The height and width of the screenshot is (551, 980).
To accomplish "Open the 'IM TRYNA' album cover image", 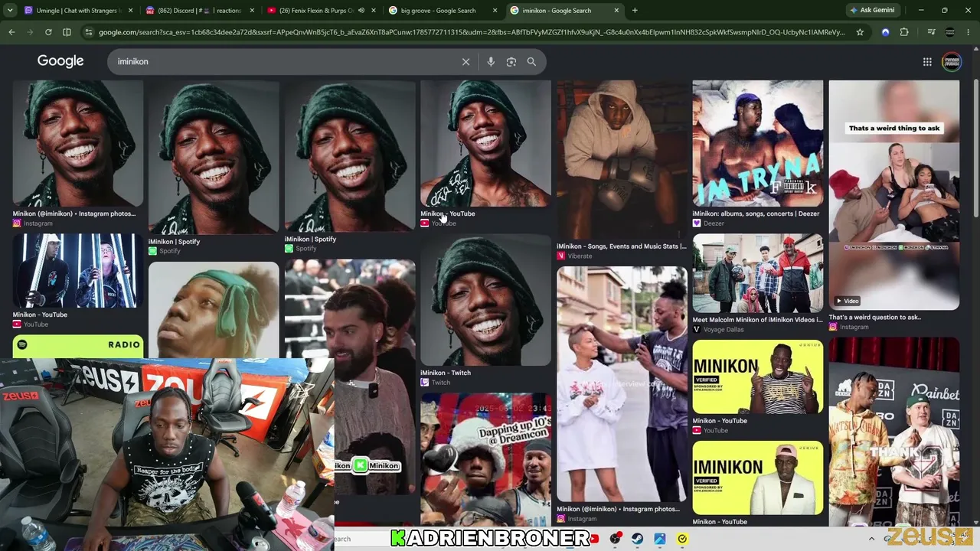I will coord(758,143).
